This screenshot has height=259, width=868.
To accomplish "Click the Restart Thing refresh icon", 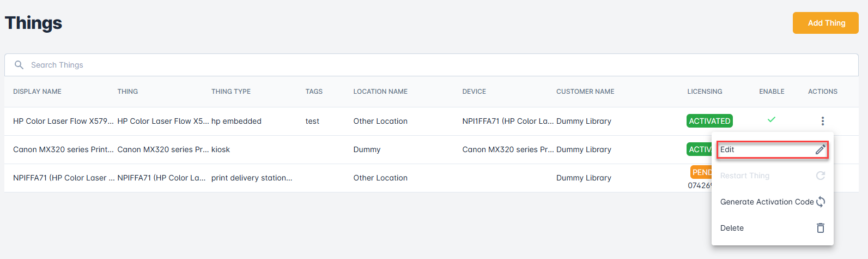I will (820, 176).
